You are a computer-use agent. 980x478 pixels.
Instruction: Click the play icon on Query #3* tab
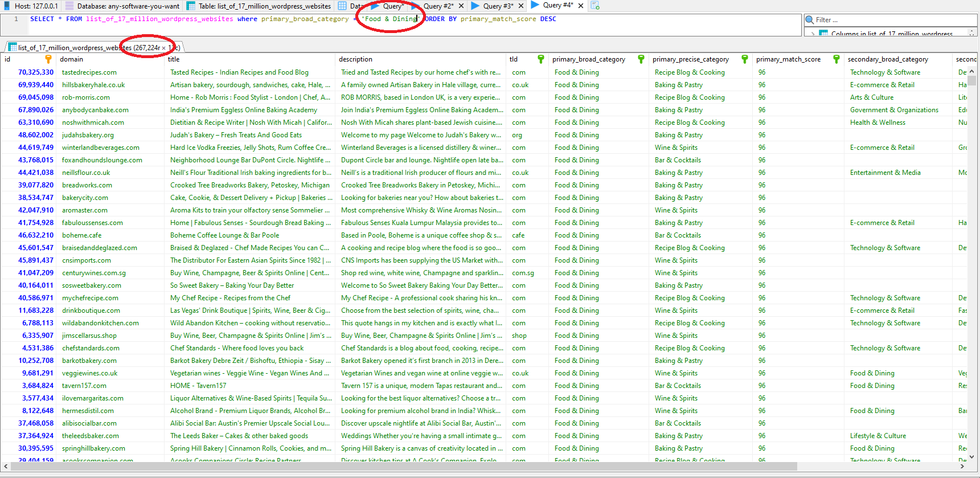(475, 6)
